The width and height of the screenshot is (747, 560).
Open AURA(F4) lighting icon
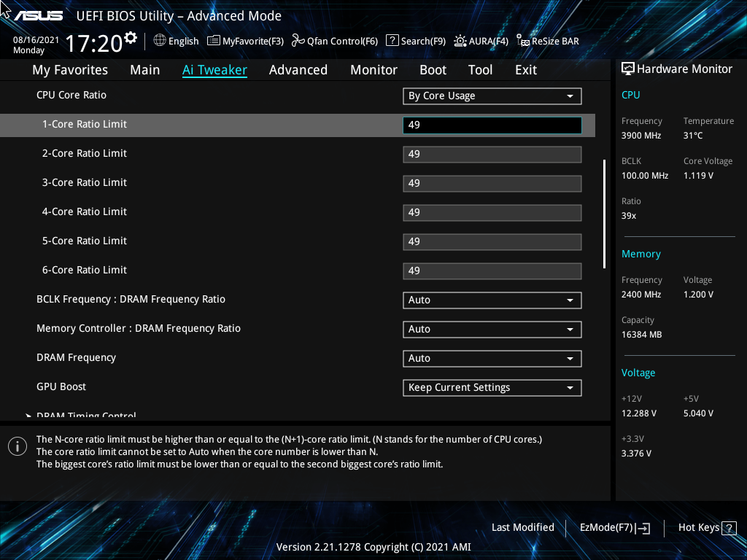click(460, 41)
